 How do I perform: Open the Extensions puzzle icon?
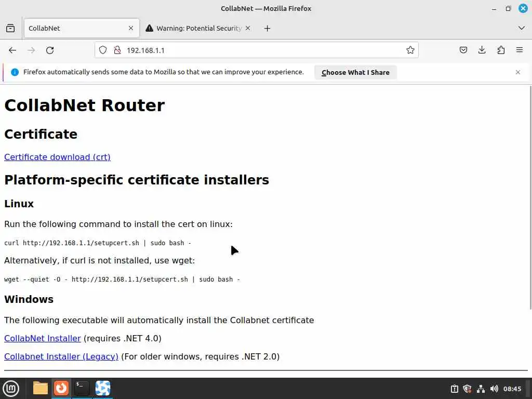[501, 50]
